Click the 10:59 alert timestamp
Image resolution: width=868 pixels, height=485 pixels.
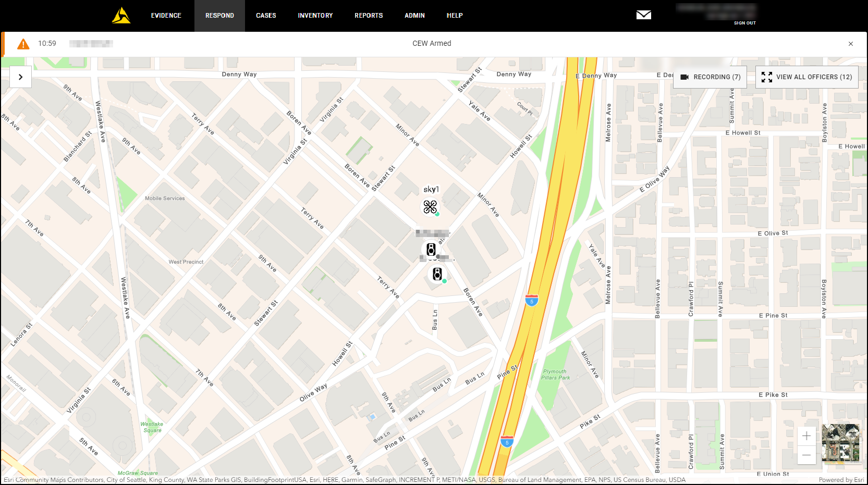[x=47, y=44]
